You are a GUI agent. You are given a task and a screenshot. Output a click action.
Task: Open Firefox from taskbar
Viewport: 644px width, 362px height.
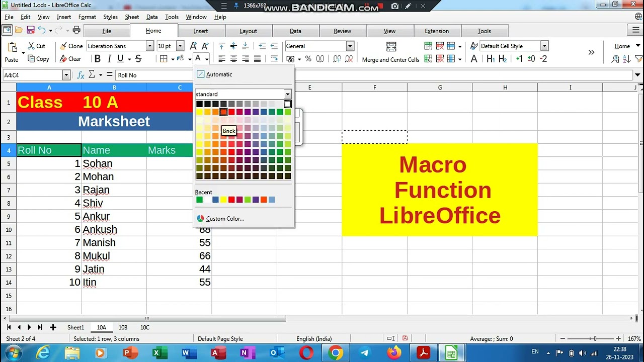[394, 353]
